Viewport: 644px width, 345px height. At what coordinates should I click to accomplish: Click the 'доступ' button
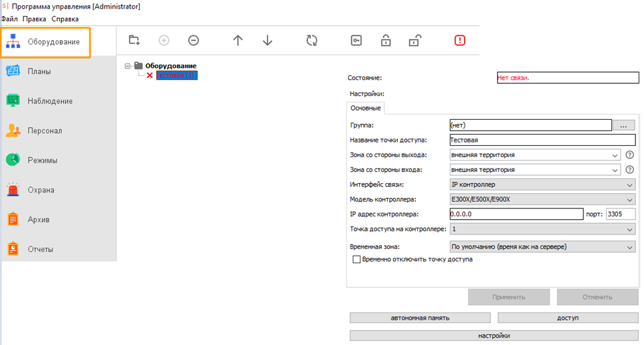(x=567, y=318)
